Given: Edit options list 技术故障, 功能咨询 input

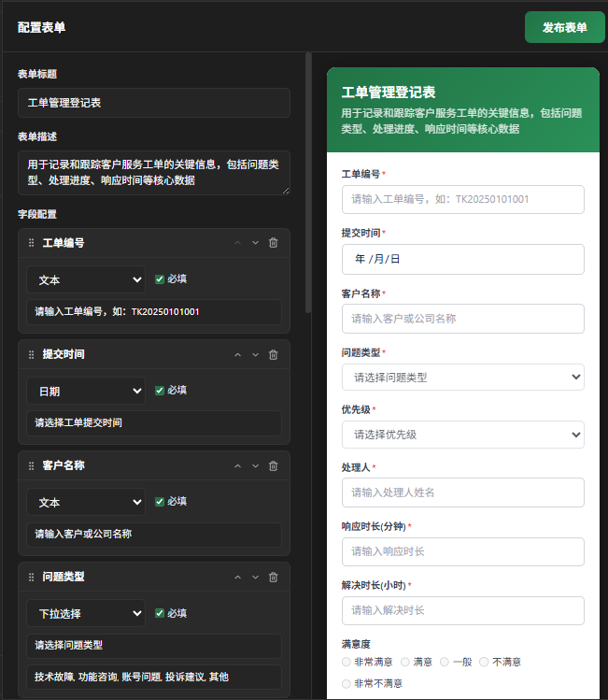Looking at the screenshot, I should coord(154,677).
